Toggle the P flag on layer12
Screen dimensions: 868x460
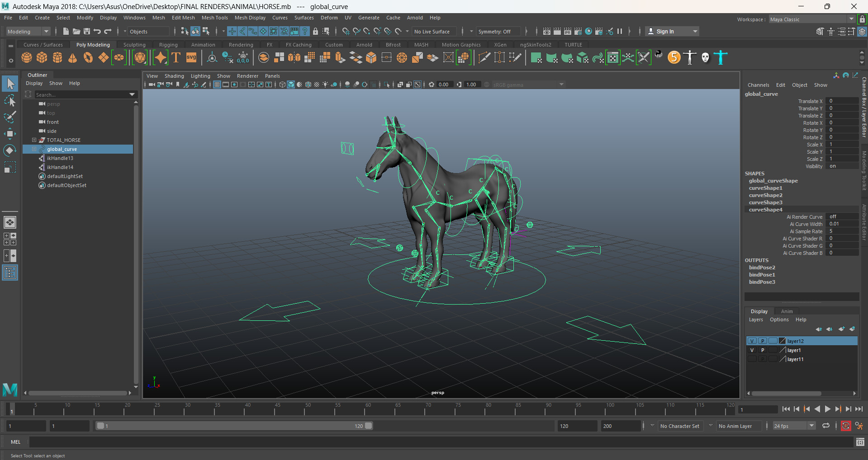point(762,341)
